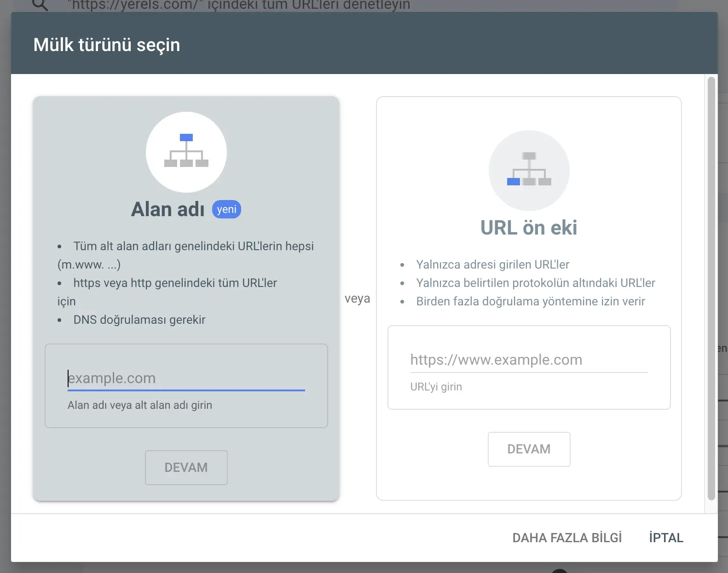This screenshot has width=728, height=573.
Task: Click the dialog's vertical scrollbar
Action: pos(711,288)
